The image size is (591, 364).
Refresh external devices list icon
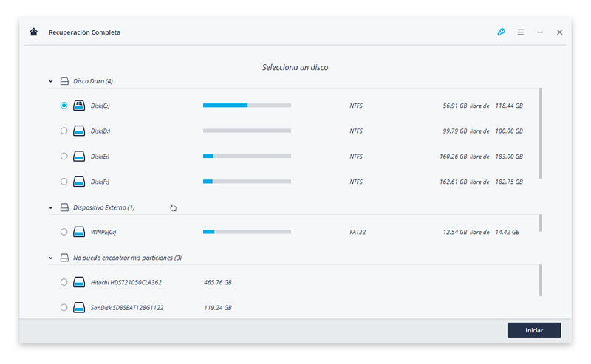pyautogui.click(x=174, y=208)
